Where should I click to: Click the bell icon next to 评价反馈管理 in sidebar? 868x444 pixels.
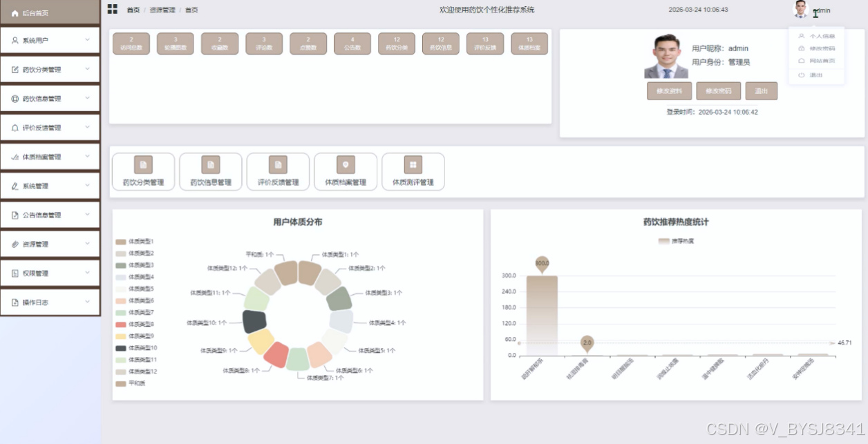(x=15, y=128)
